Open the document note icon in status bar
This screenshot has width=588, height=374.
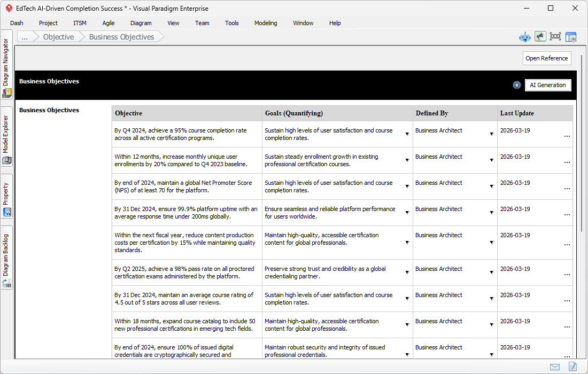pyautogui.click(x=572, y=367)
